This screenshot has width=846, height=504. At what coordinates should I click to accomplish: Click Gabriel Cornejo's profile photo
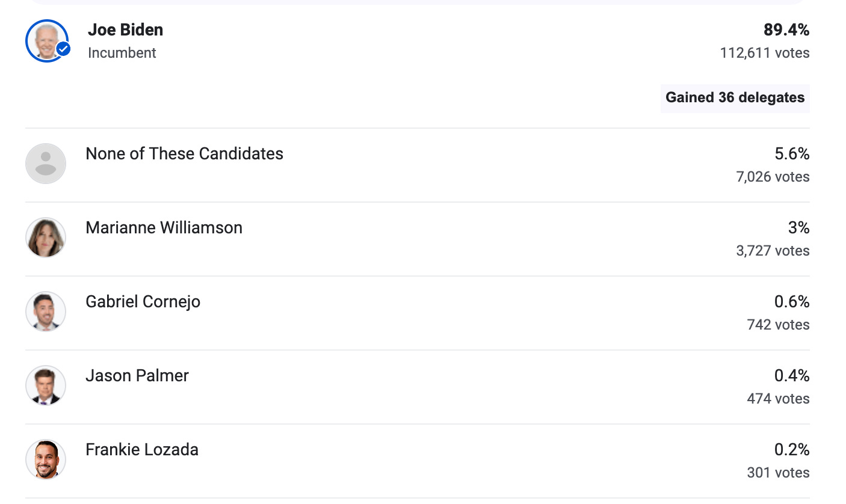click(x=46, y=312)
